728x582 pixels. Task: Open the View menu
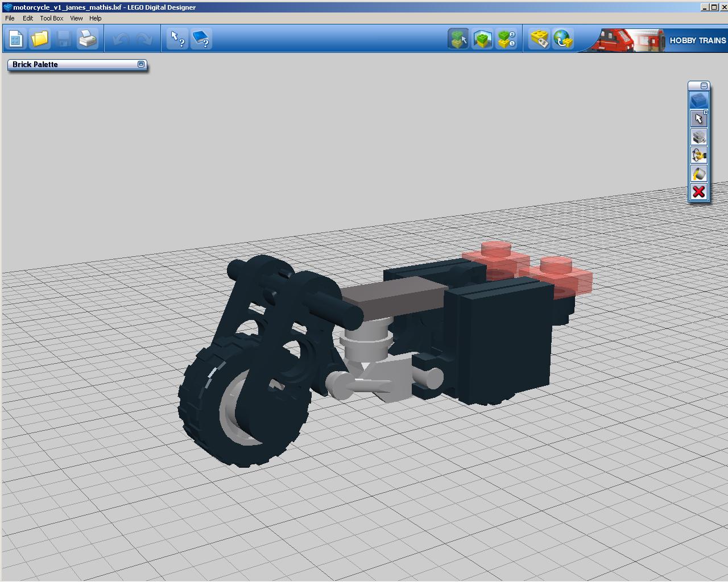point(76,18)
